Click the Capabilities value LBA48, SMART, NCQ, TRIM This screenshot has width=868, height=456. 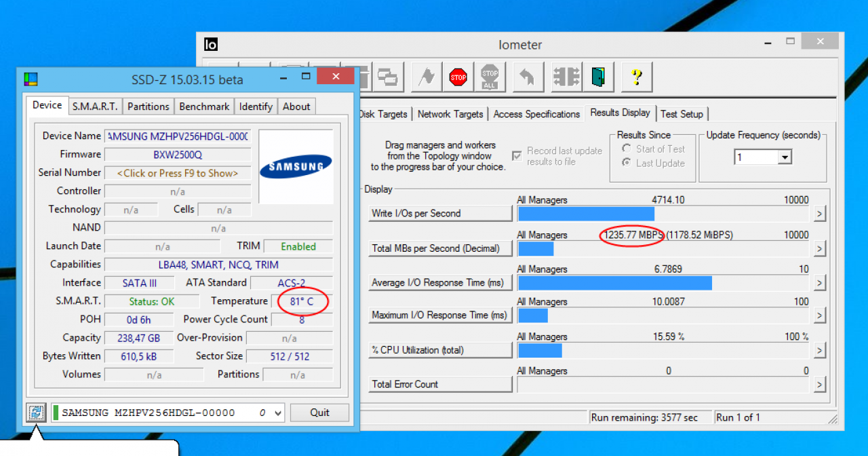pyautogui.click(x=218, y=265)
